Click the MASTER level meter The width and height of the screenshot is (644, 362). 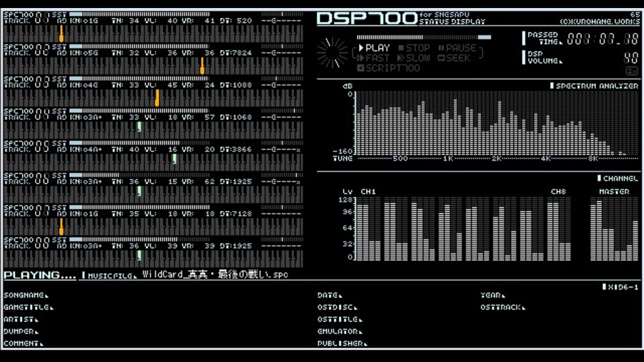click(x=614, y=229)
